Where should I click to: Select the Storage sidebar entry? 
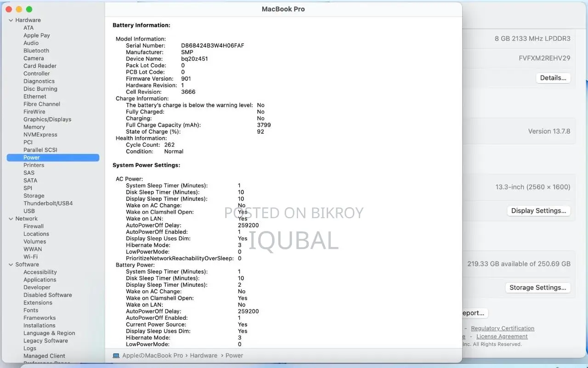coord(34,196)
